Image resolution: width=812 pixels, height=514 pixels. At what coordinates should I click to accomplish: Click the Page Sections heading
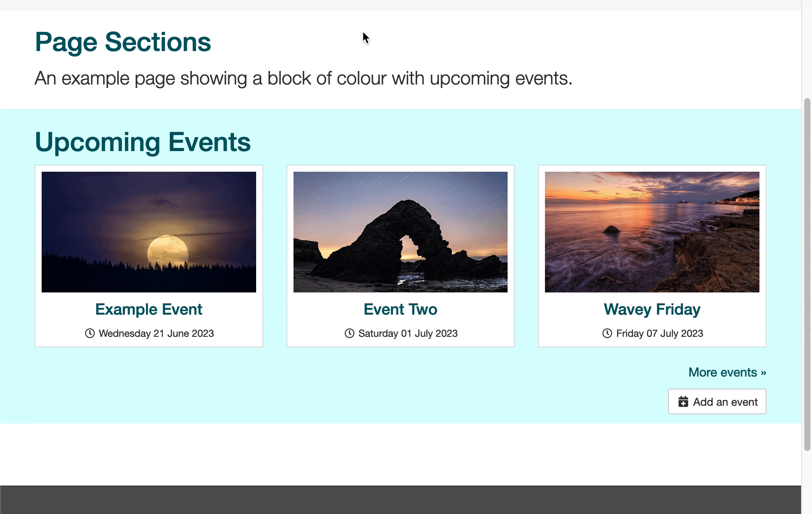click(x=123, y=42)
